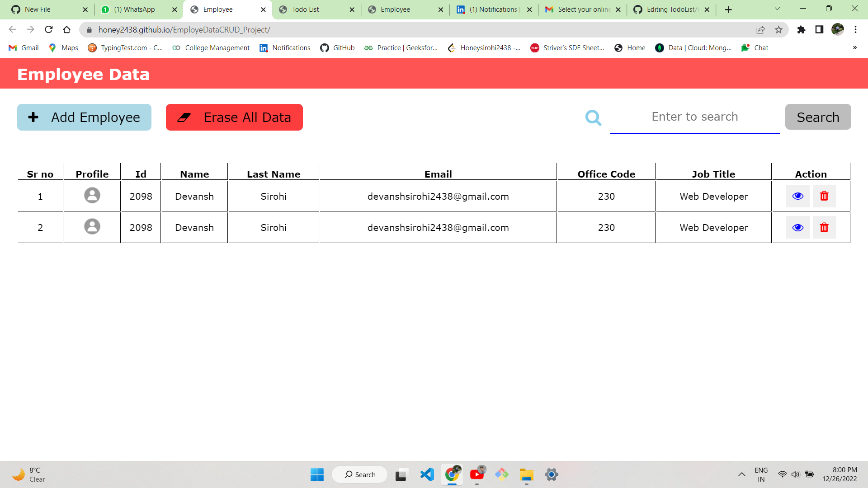Click the view eye icon in row 2

coord(797,227)
